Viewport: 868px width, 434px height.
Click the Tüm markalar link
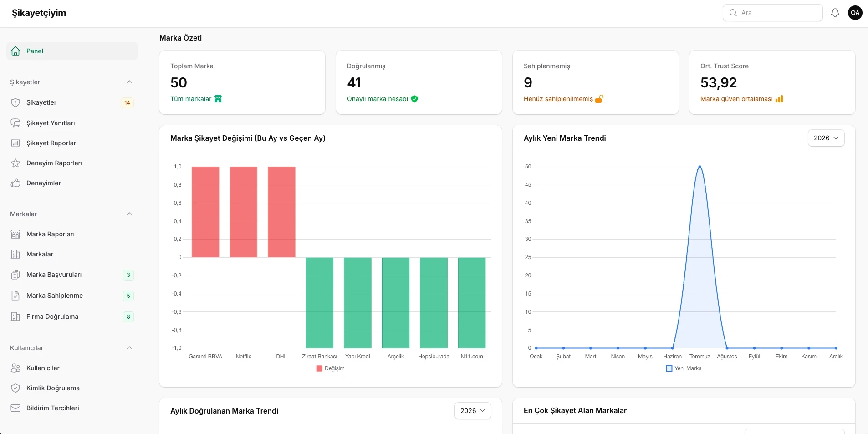tap(191, 99)
